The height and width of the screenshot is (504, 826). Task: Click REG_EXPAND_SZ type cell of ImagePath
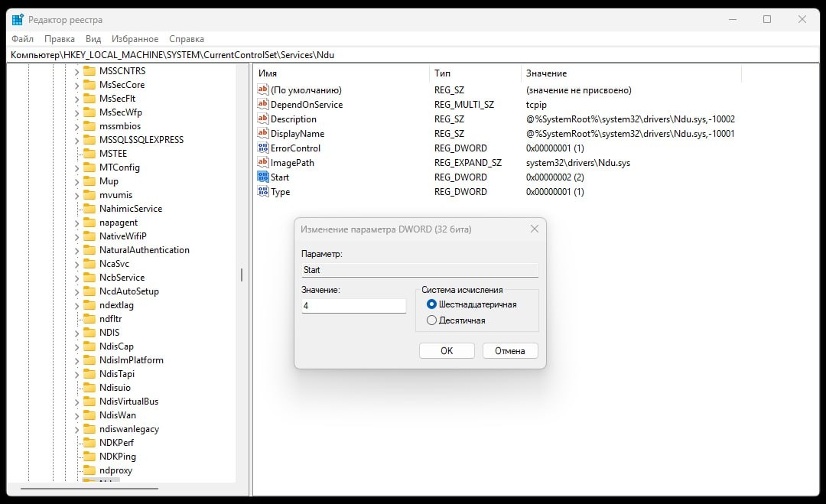(468, 163)
